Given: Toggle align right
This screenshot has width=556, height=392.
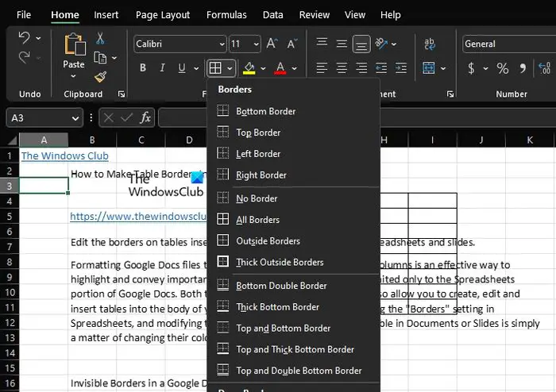Looking at the screenshot, I should 361,67.
